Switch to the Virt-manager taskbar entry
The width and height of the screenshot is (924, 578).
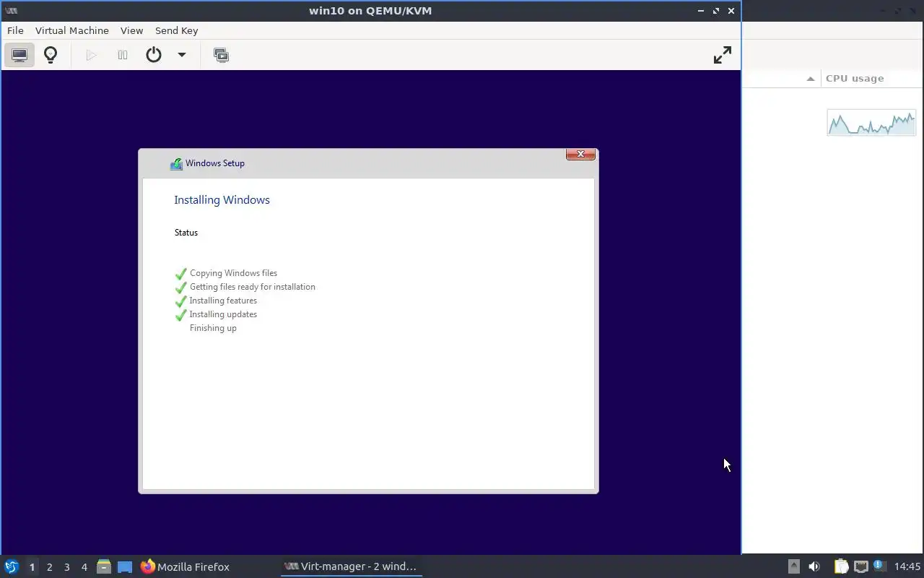[x=351, y=566]
